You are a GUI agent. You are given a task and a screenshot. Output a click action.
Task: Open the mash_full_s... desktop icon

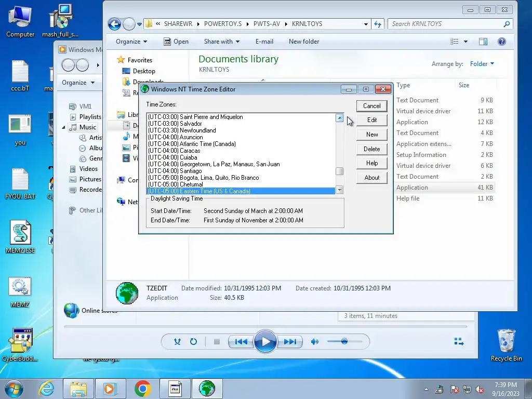(x=60, y=21)
